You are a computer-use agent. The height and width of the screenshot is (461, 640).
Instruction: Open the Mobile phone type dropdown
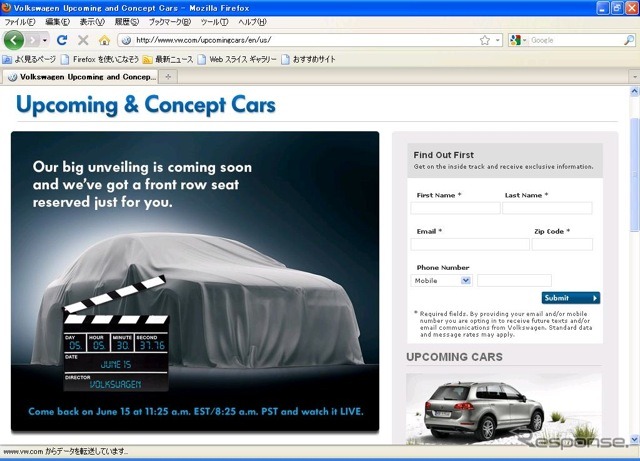441,281
